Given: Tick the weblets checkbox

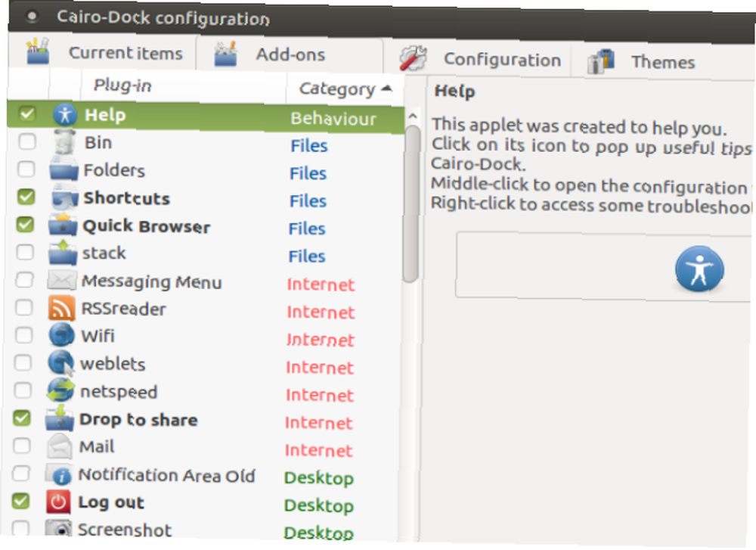Looking at the screenshot, I should pyautogui.click(x=23, y=362).
